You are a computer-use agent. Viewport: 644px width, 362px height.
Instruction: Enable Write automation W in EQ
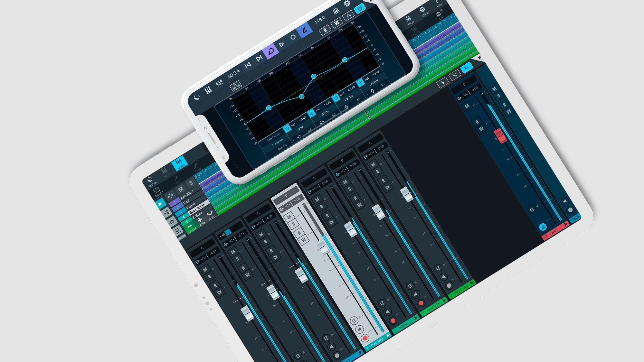(x=336, y=23)
